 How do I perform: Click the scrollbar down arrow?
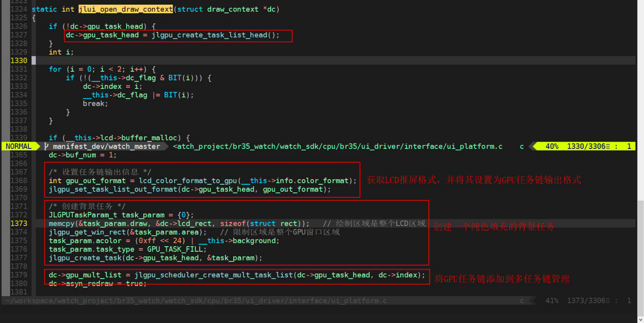click(641, 319)
